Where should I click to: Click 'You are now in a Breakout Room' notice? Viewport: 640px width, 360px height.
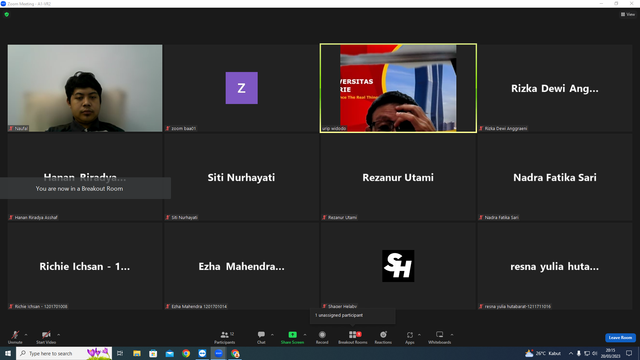85,189
